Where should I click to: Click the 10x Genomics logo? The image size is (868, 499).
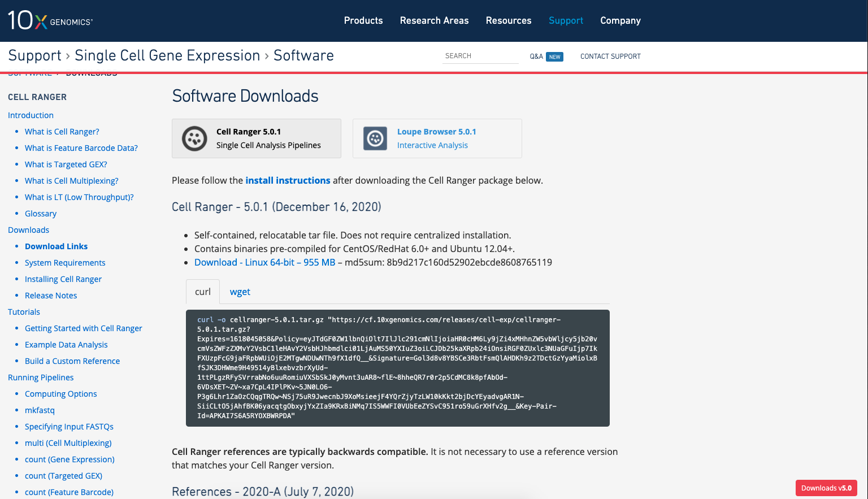(x=50, y=20)
